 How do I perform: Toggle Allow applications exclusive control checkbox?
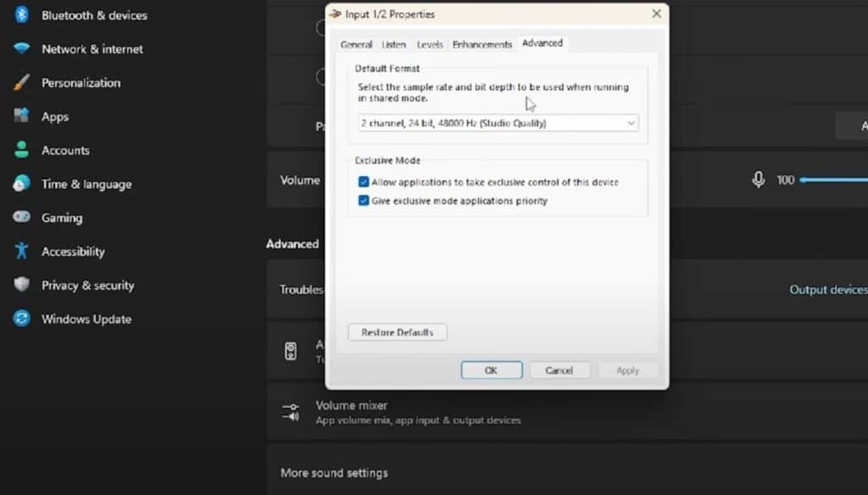tap(364, 181)
